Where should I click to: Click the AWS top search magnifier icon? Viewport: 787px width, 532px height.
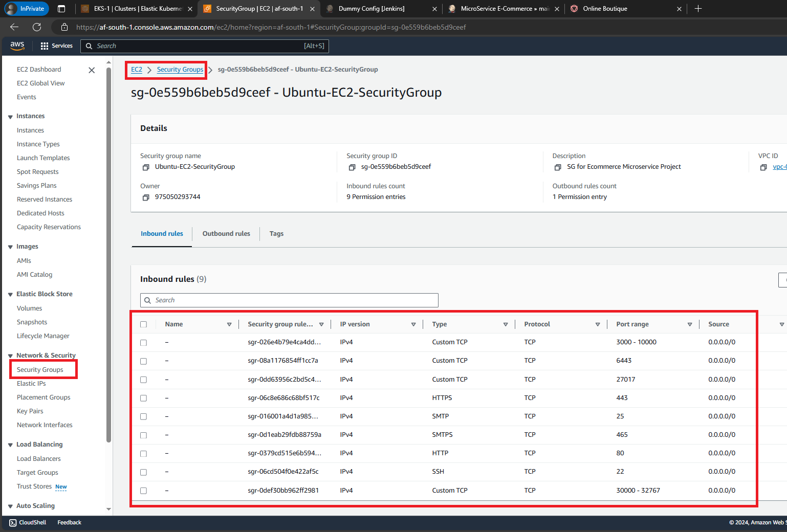point(89,46)
